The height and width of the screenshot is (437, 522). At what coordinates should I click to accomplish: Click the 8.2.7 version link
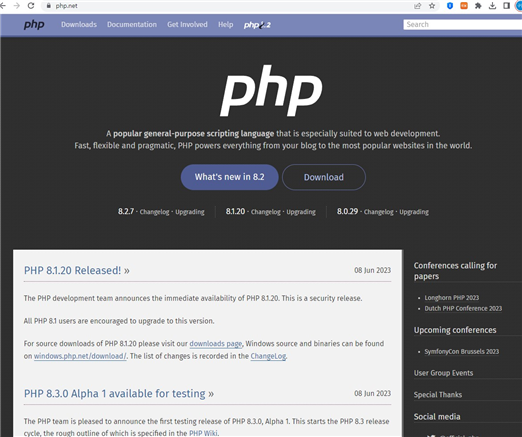[126, 211]
